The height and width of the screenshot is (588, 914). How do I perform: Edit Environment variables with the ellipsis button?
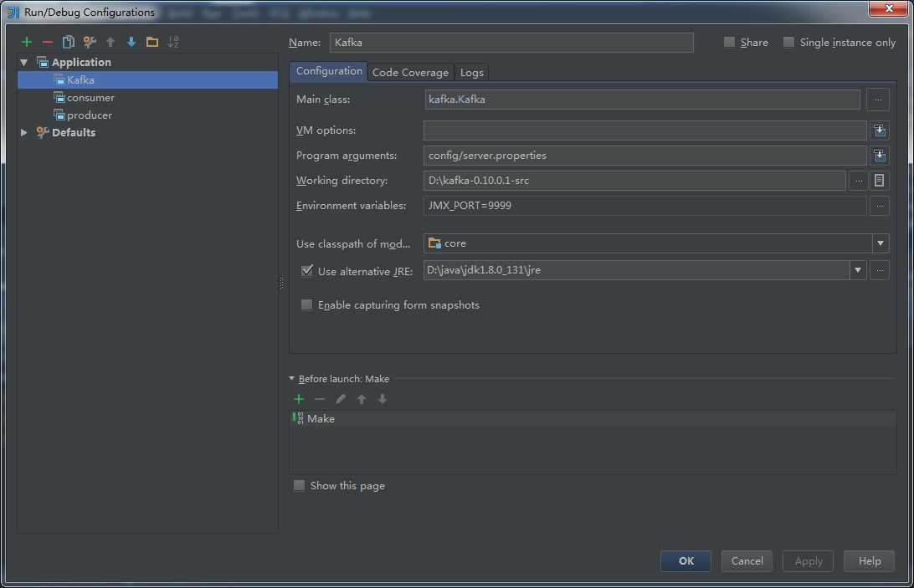point(880,206)
